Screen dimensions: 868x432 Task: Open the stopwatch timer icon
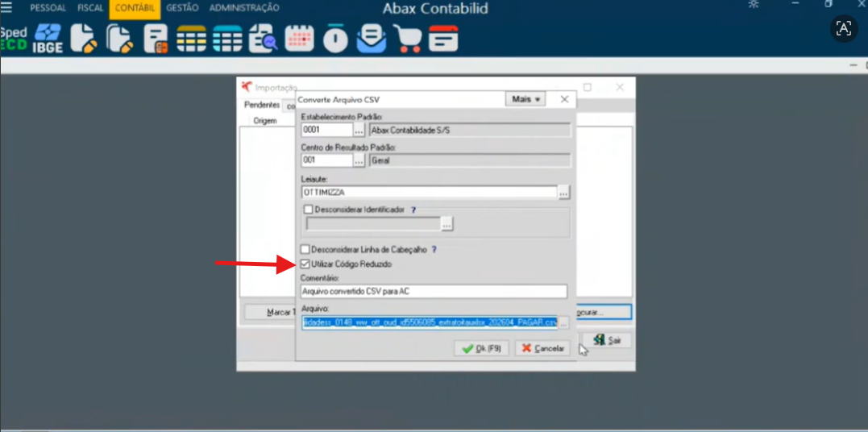[335, 39]
